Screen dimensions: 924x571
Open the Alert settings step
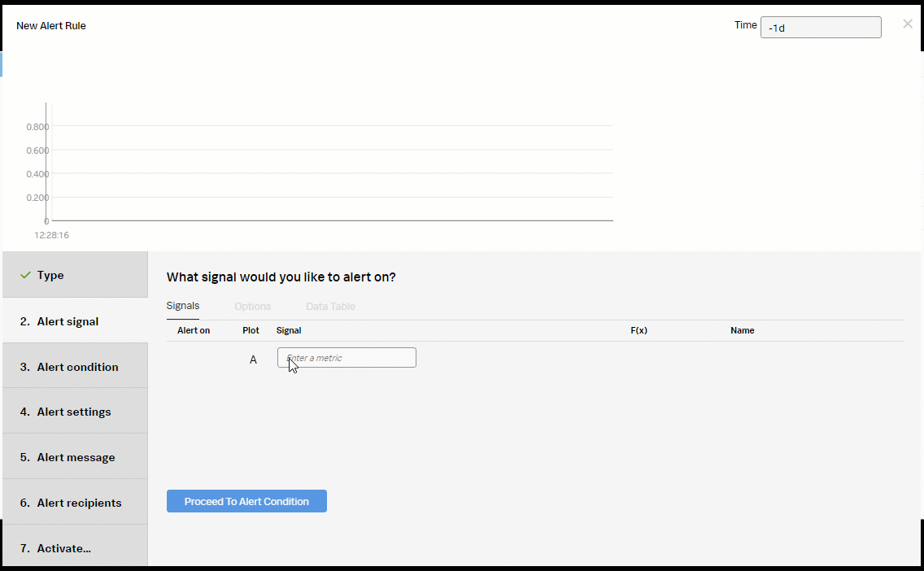[x=75, y=412]
